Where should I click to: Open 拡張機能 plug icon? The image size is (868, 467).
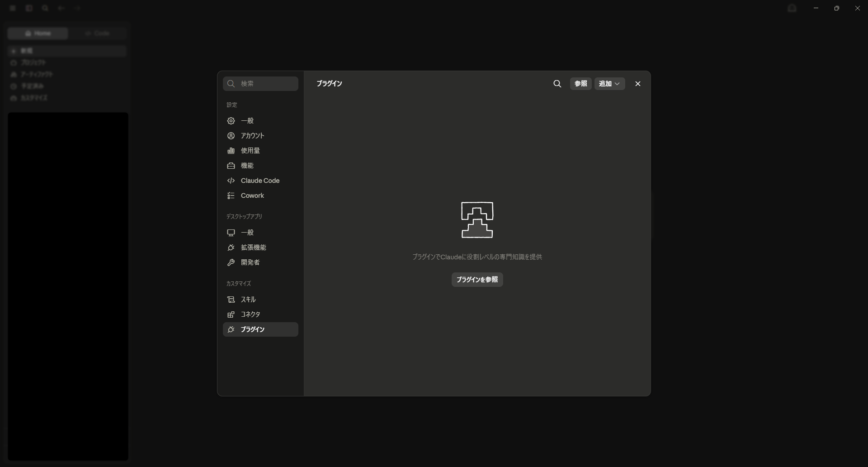tap(231, 248)
